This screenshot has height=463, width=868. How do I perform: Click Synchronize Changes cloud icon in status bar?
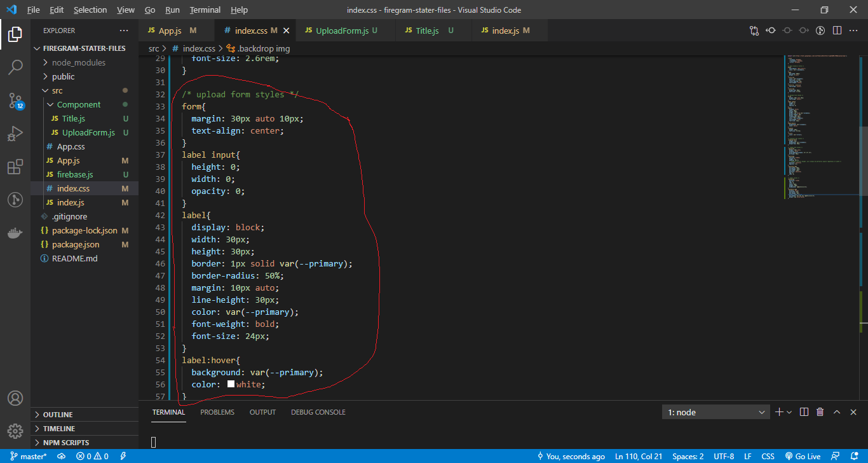coord(62,456)
